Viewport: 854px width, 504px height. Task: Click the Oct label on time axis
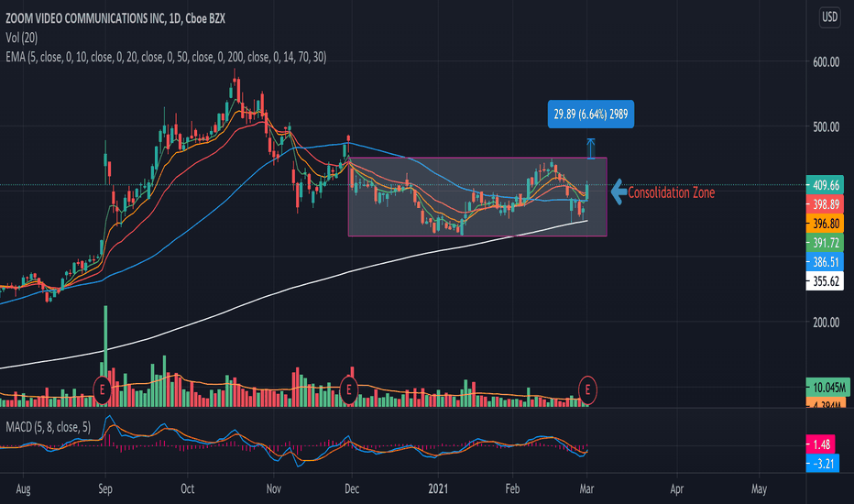point(187,488)
